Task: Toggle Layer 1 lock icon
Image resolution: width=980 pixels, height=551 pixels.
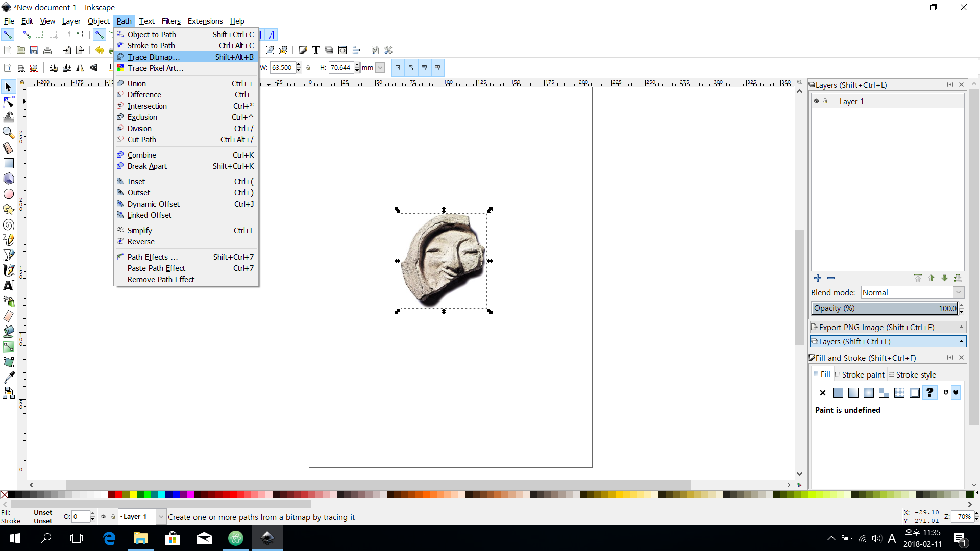Action: [x=825, y=101]
